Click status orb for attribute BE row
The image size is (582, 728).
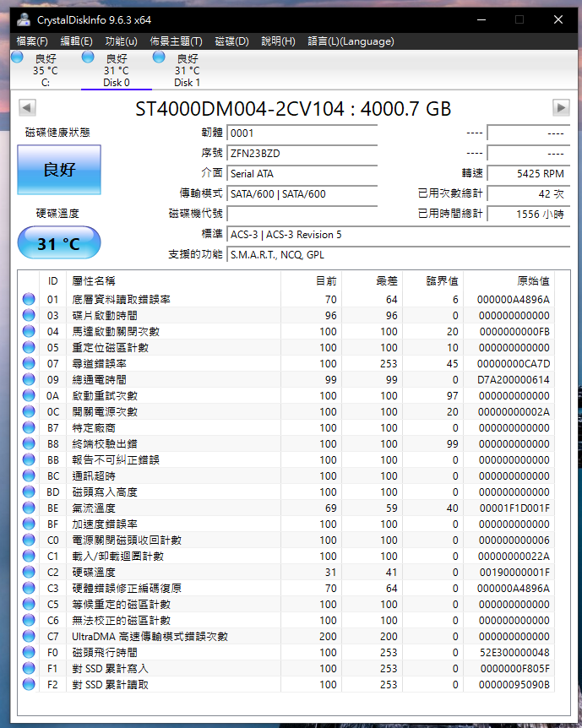[x=29, y=508]
